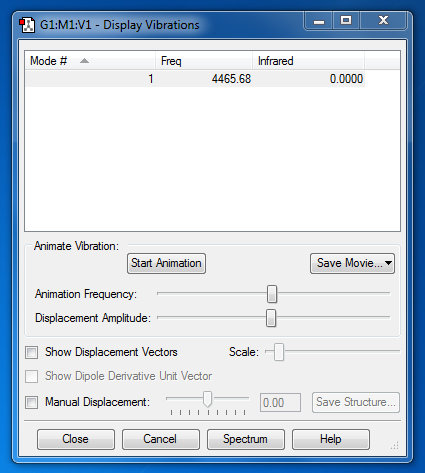This screenshot has height=473, width=425.
Task: Click the Animation Frequency slider handle
Action: click(272, 294)
